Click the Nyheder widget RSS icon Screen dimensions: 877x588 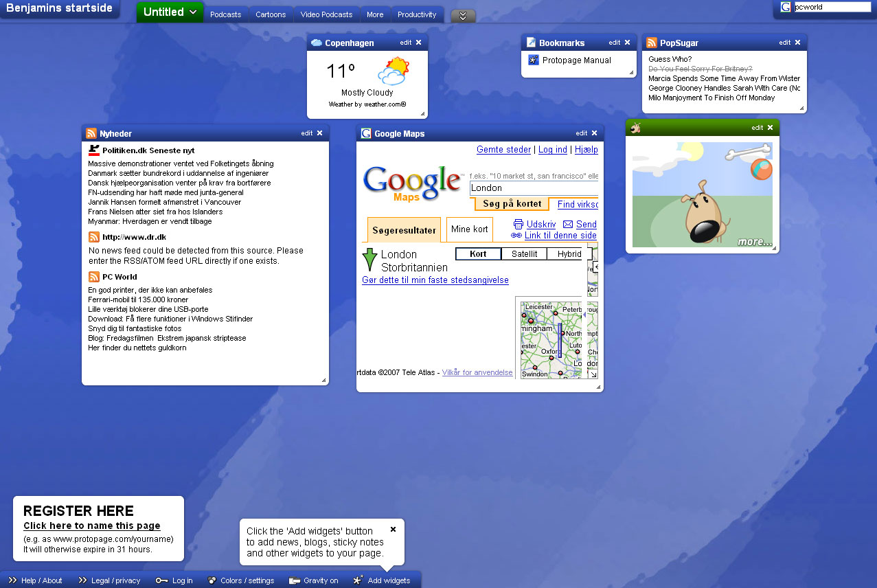[91, 133]
